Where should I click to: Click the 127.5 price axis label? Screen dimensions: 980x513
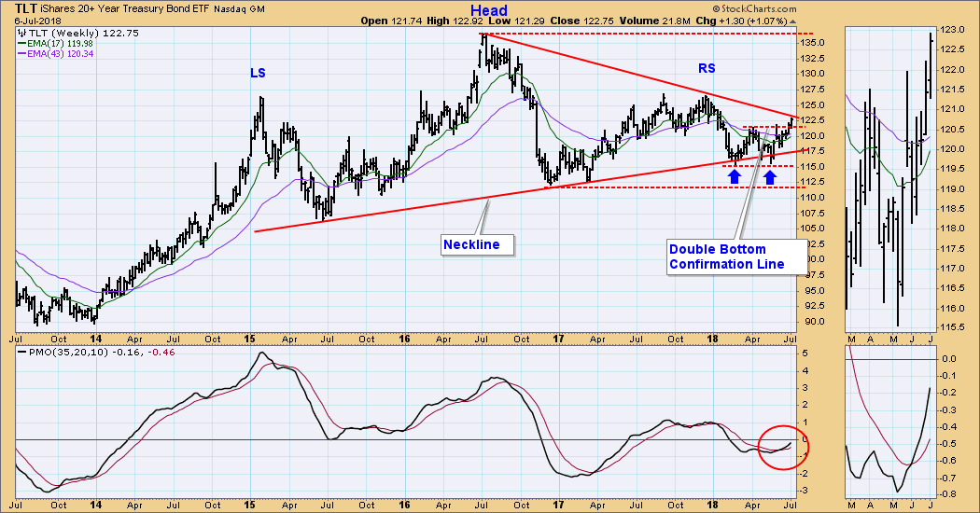(x=813, y=90)
